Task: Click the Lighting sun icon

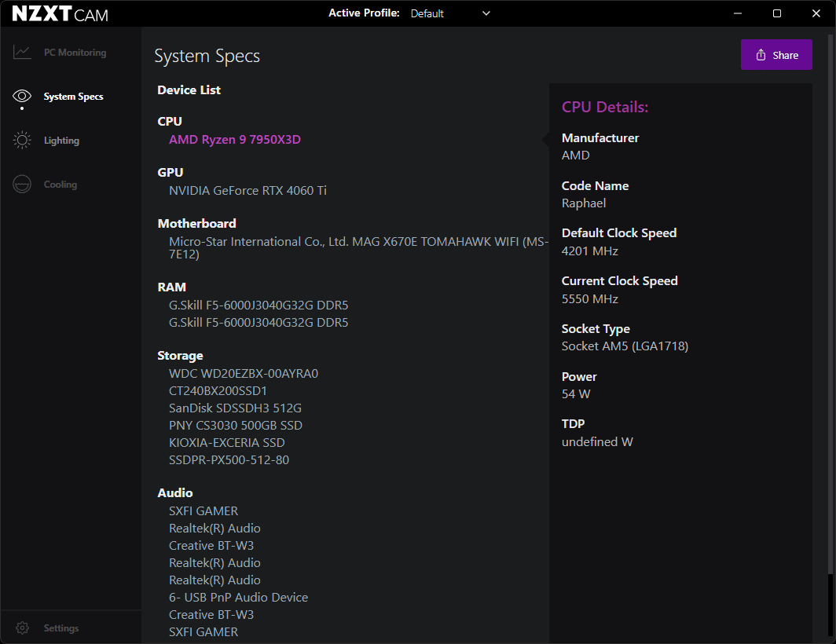Action: point(22,141)
